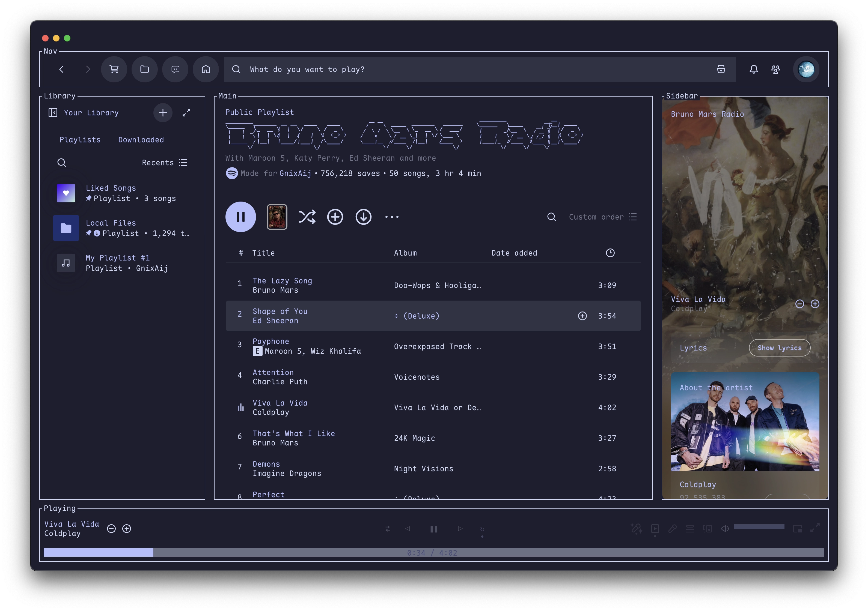Open Connect to a device icon
868x611 pixels.
click(x=707, y=529)
